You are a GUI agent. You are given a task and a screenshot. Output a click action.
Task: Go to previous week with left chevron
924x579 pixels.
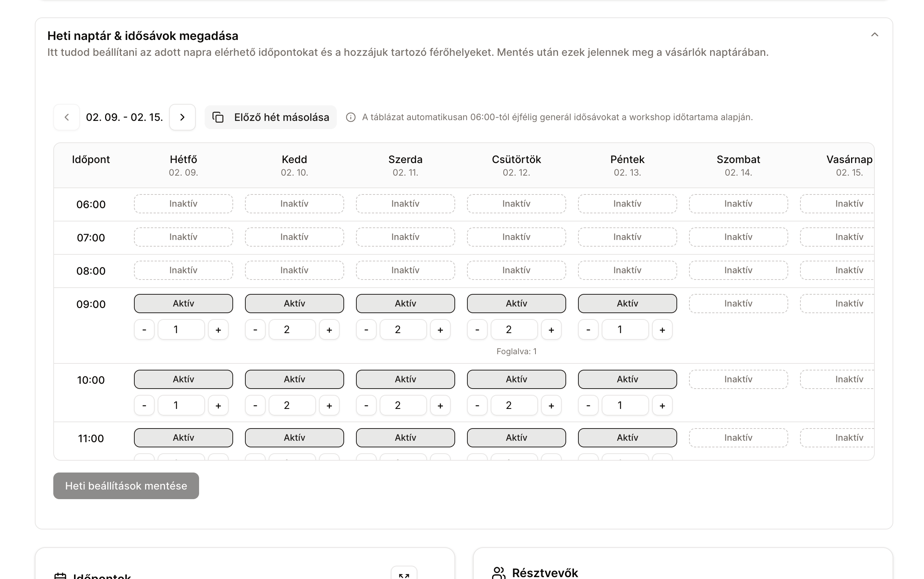pos(66,117)
